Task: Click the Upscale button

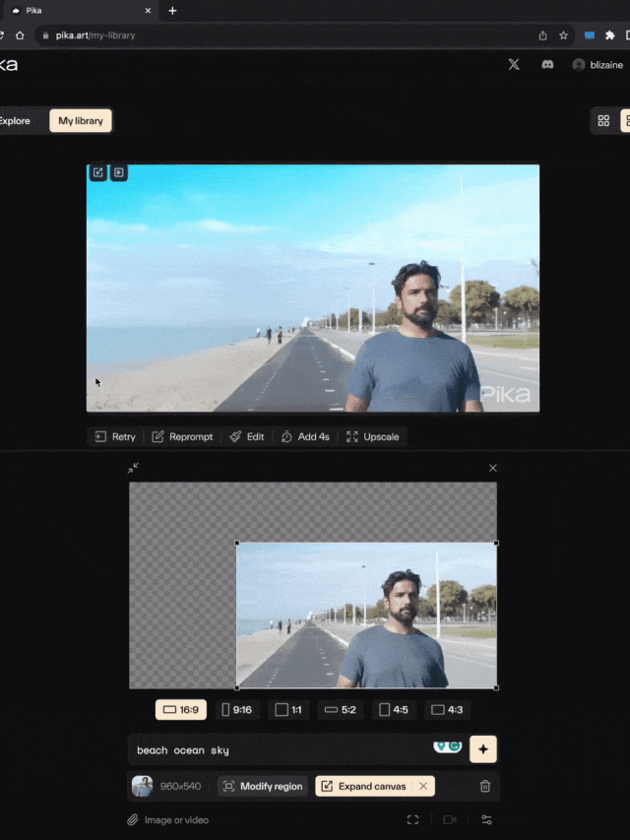Action: (x=373, y=436)
